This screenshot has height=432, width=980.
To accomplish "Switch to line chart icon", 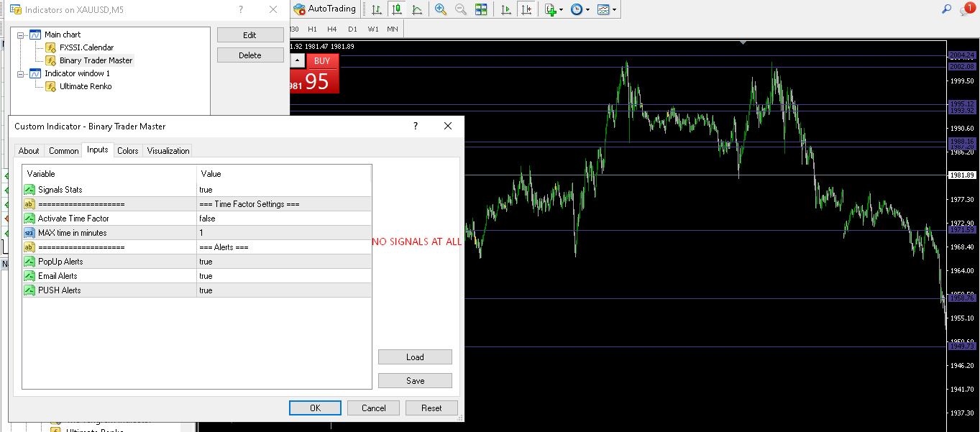I will coord(417,9).
